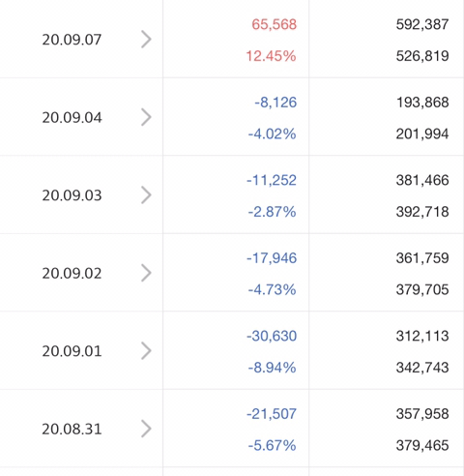Viewport: 464px width, 476px height.
Task: Click the 12.45% gain percentage
Action: (x=271, y=56)
